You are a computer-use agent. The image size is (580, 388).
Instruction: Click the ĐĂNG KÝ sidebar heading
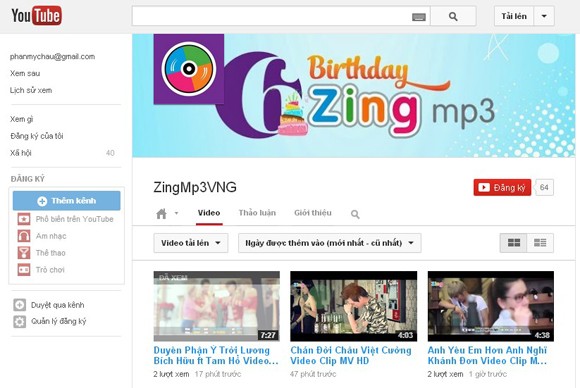[x=28, y=179]
